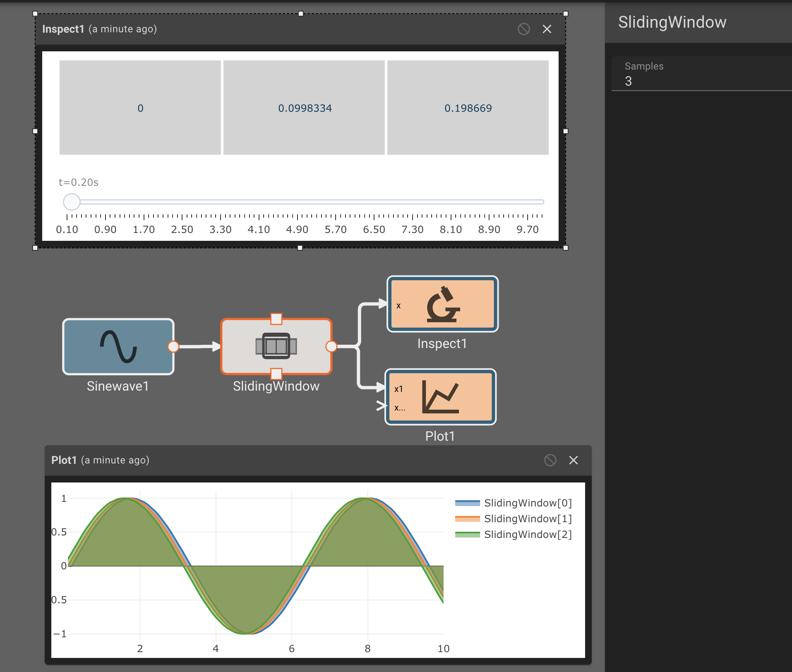792x672 pixels.
Task: Click the Samples input field
Action: coord(702,74)
